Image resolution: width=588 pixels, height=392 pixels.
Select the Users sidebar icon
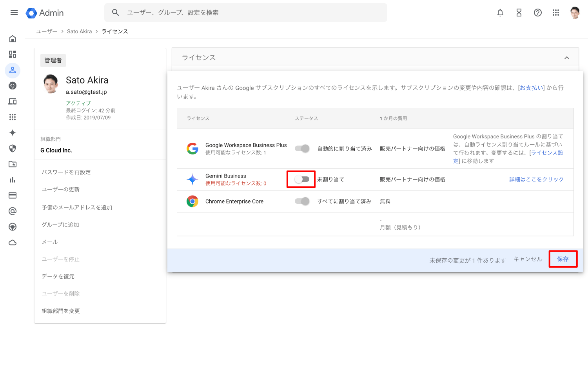pyautogui.click(x=13, y=70)
